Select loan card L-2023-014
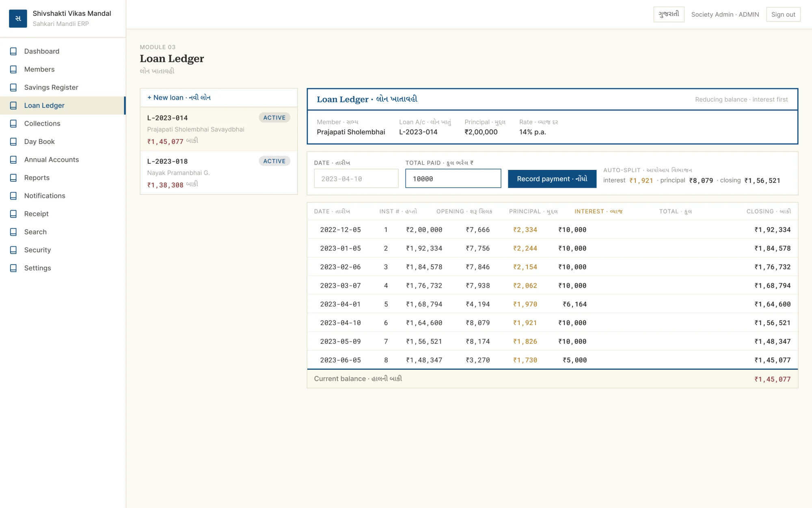This screenshot has width=812, height=508. tap(219, 129)
